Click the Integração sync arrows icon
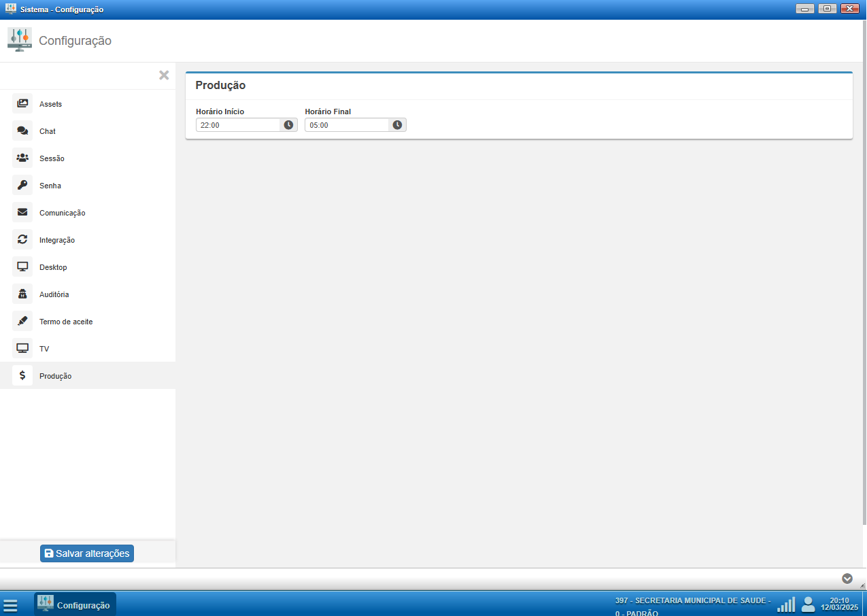The height and width of the screenshot is (616, 867). tap(22, 240)
